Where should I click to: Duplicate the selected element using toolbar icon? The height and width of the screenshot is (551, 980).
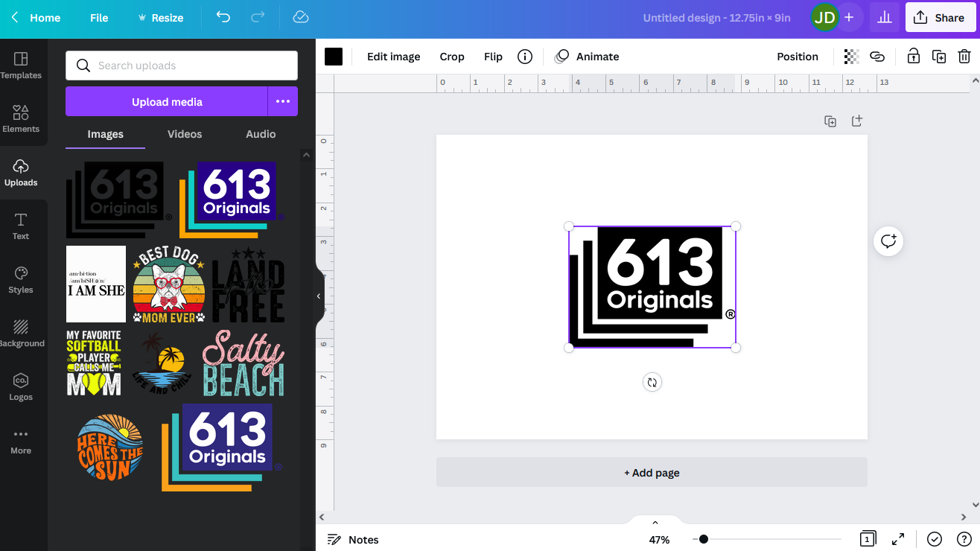coord(939,57)
